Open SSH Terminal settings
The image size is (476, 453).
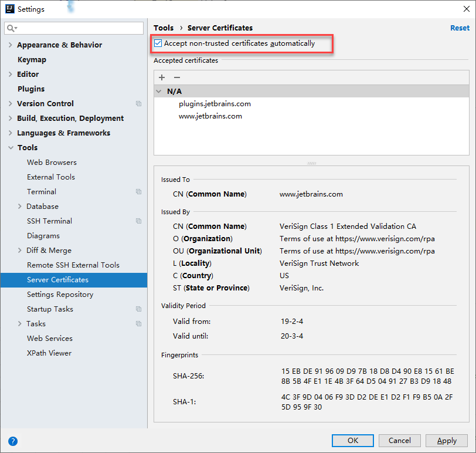coord(49,221)
